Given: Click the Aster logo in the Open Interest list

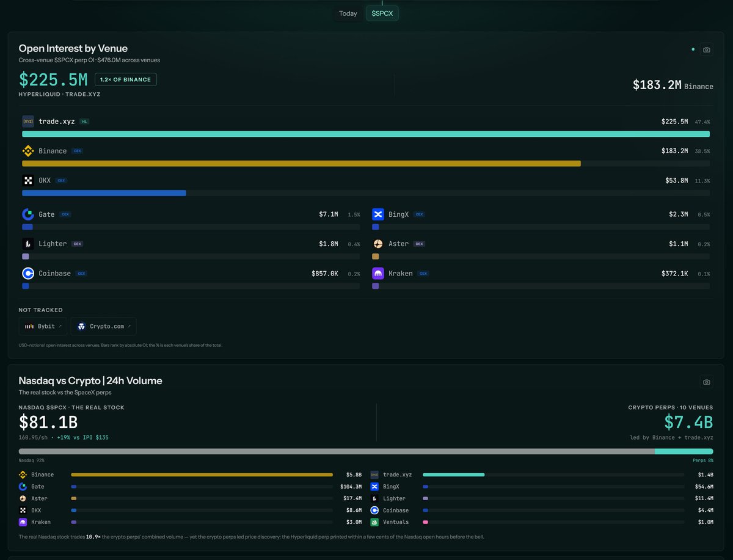Looking at the screenshot, I should click(x=378, y=244).
